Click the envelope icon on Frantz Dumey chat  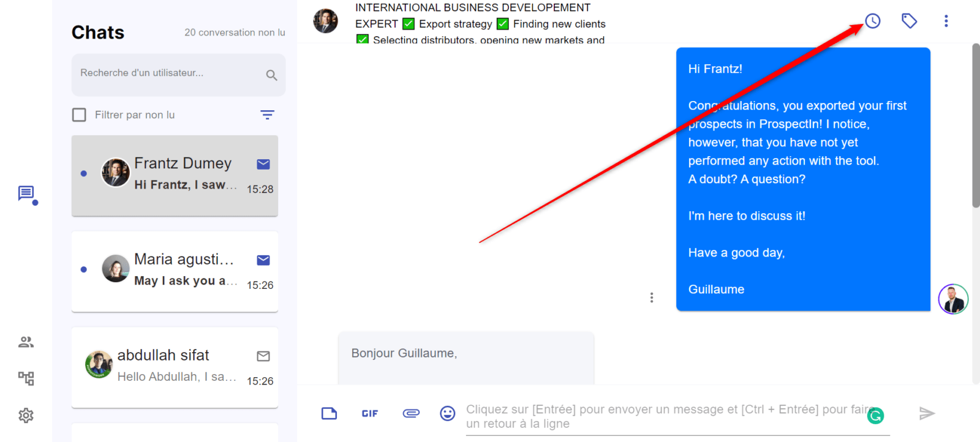point(263,164)
